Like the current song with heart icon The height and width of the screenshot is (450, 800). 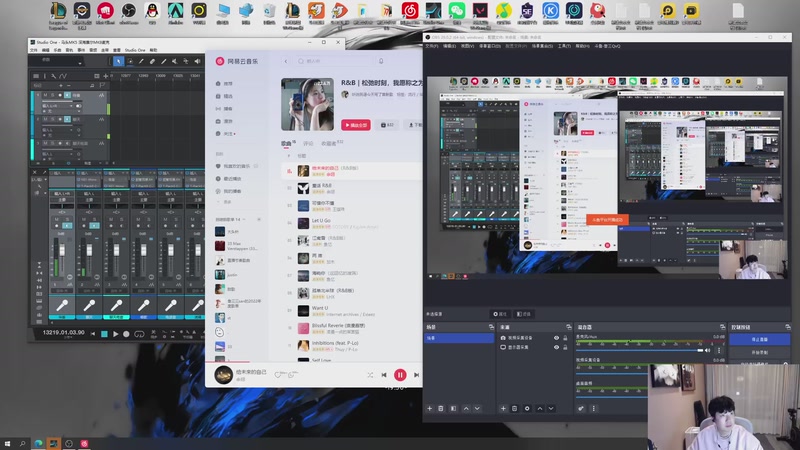coord(278,375)
